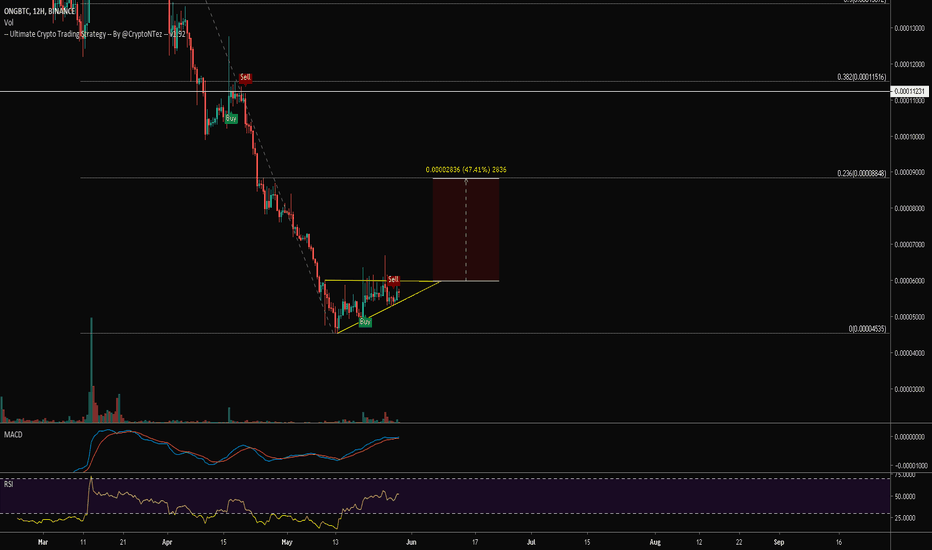The height and width of the screenshot is (550, 932).
Task: Click the Aug label on time axis
Action: [655, 542]
